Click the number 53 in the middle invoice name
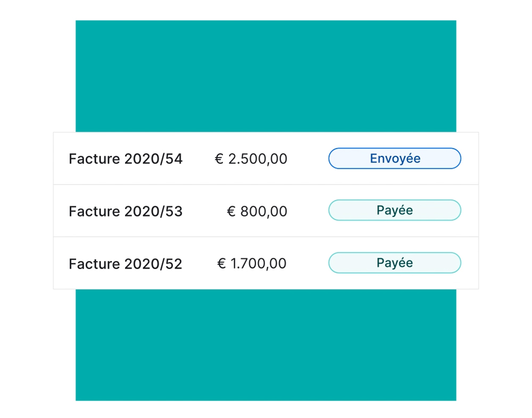This screenshot has width=532, height=418. point(174,212)
